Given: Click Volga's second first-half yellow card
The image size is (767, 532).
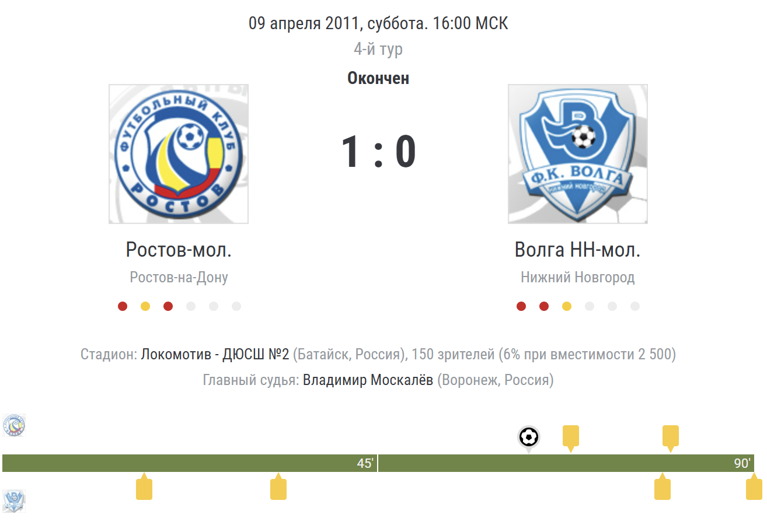Looking at the screenshot, I should pos(278,489).
